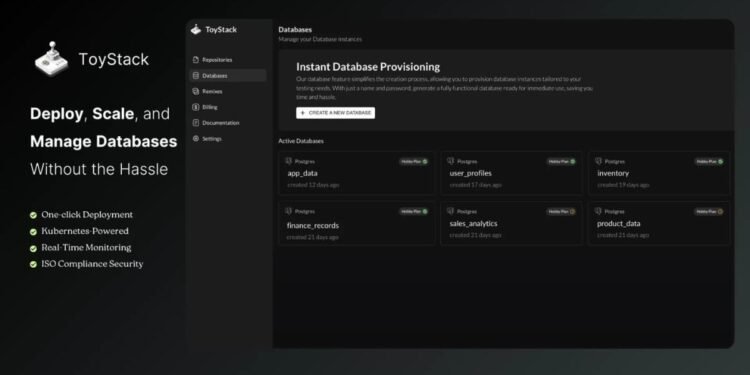
Task: Open the sales_analytics database name
Action: click(x=474, y=224)
